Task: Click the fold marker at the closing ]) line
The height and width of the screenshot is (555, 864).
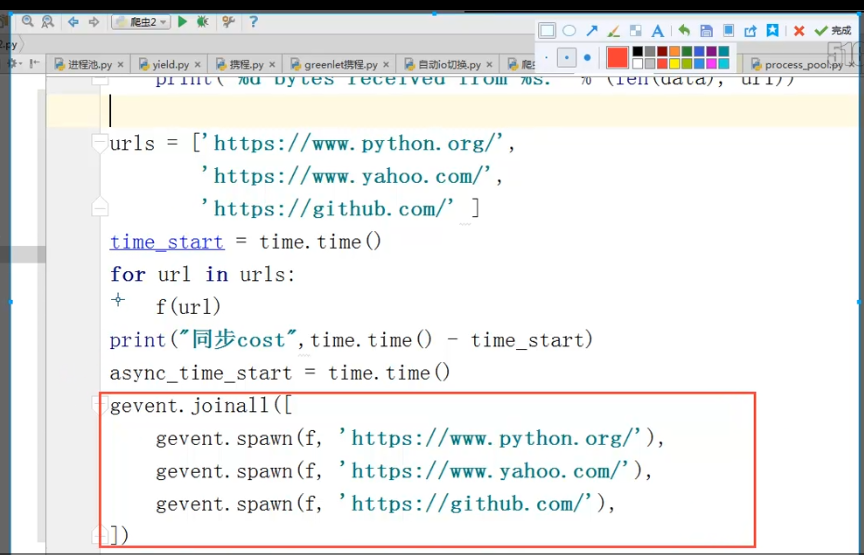Action: (99, 535)
